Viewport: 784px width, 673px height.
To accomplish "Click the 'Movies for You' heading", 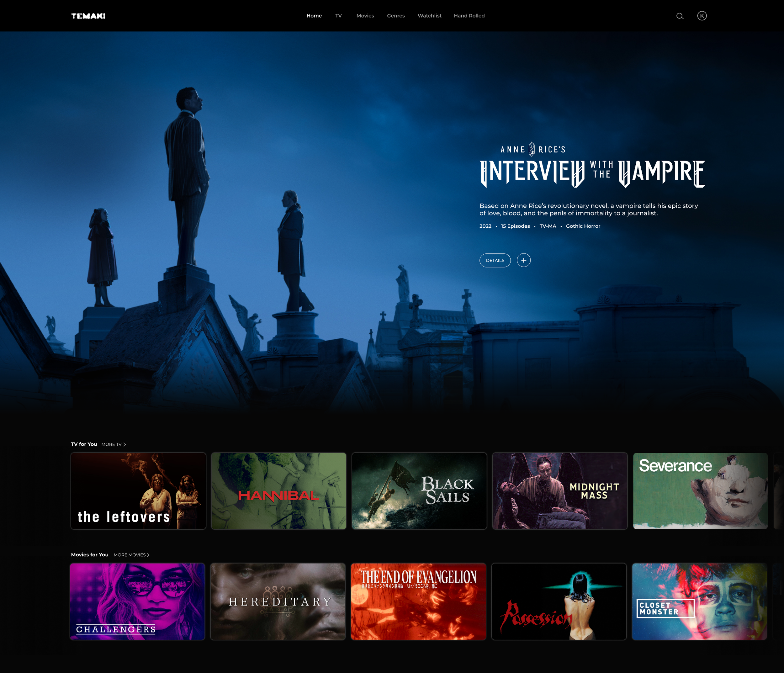I will pos(90,555).
